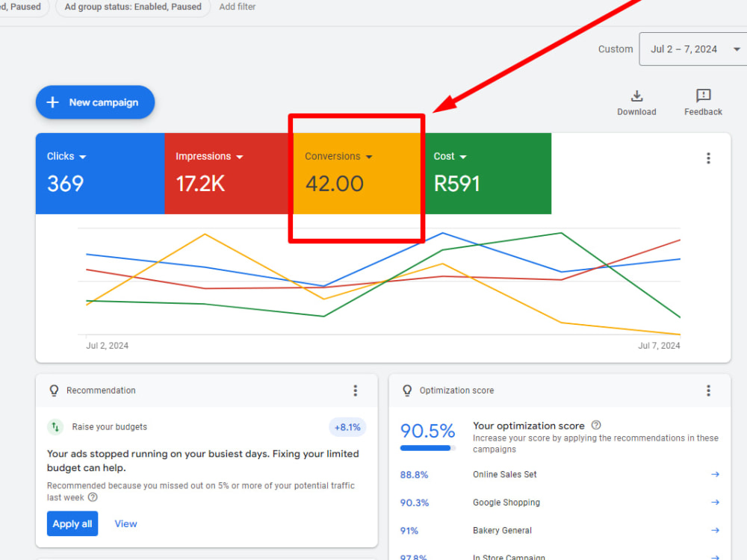747x560 pixels.
Task: Click the Custom date label
Action: pos(616,49)
